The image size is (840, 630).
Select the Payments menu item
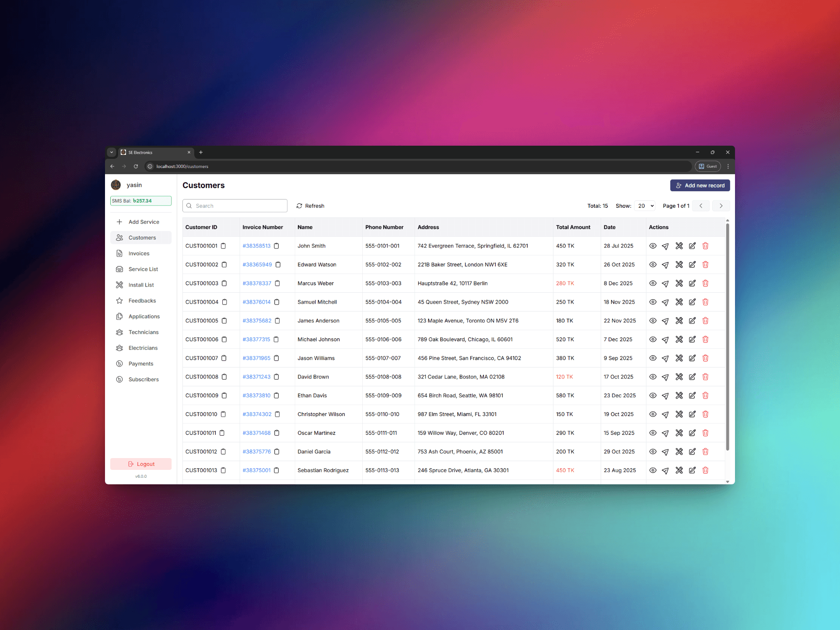(140, 363)
